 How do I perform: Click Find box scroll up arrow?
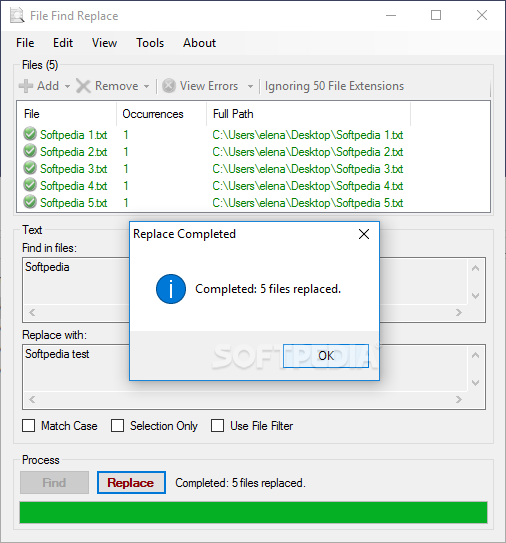[476, 268]
